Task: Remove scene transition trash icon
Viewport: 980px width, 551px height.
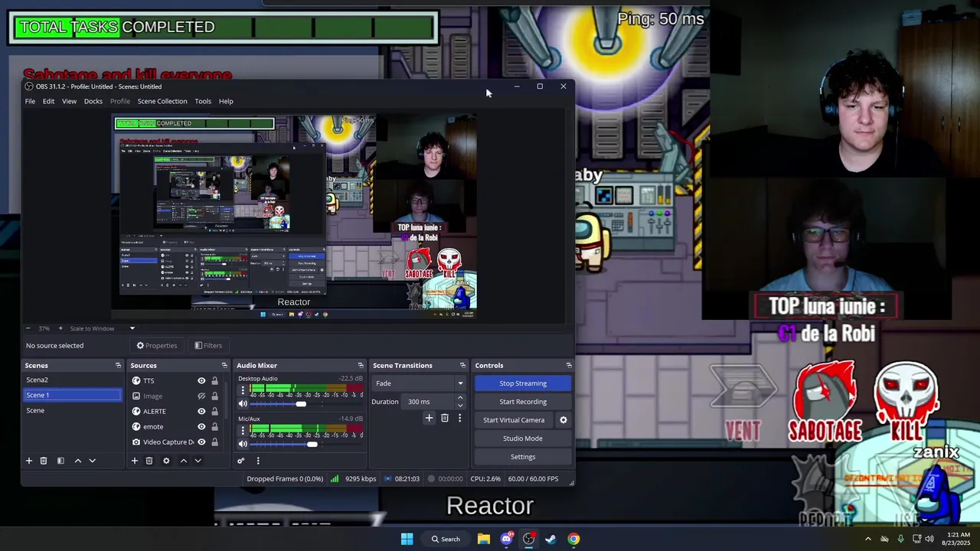Action: 444,418
